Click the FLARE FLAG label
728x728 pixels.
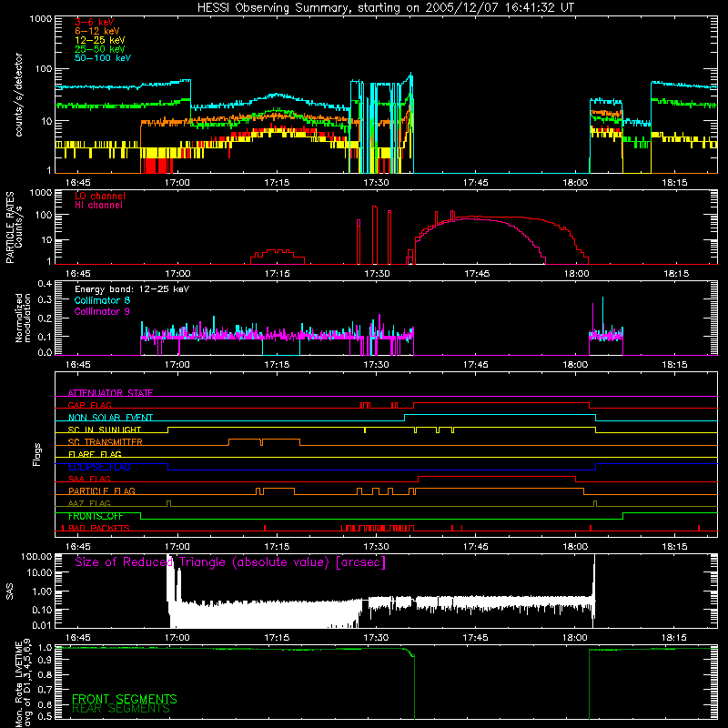click(x=95, y=454)
